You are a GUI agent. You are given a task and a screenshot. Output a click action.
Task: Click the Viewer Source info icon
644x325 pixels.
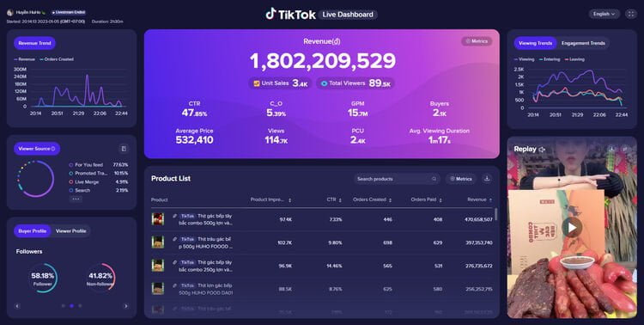tap(53, 149)
